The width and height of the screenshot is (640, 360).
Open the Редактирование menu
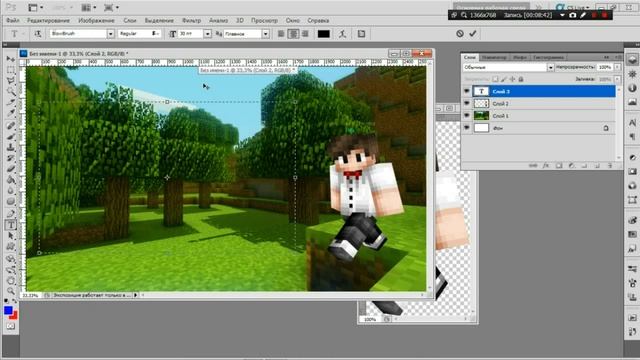(x=48, y=20)
